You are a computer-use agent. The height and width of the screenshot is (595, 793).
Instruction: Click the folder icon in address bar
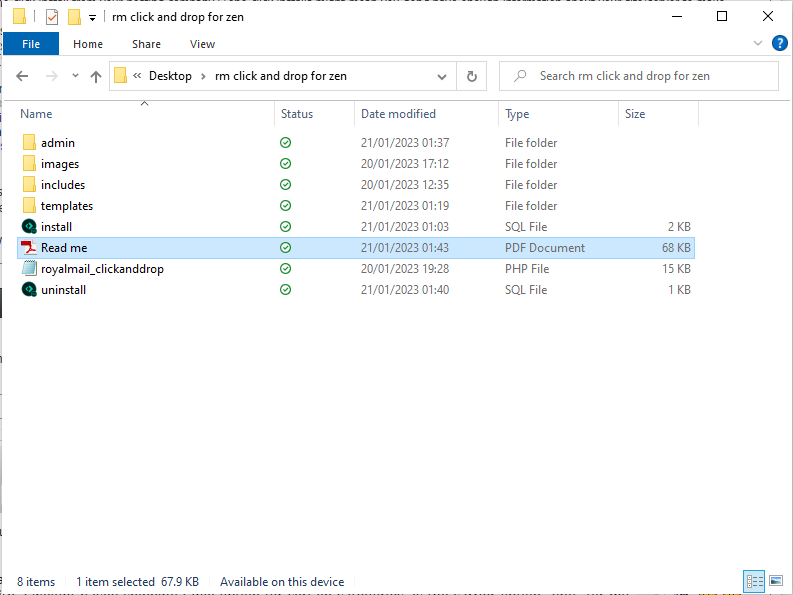click(x=120, y=76)
